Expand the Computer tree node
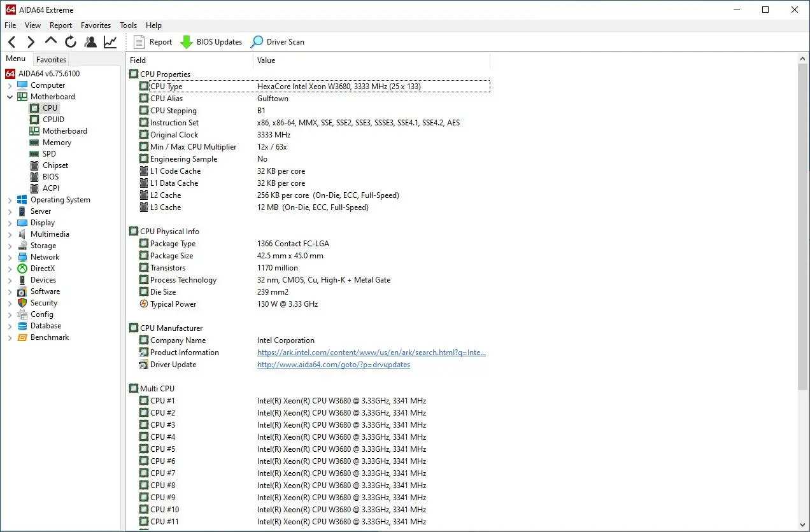The image size is (810, 532). pyautogui.click(x=10, y=85)
